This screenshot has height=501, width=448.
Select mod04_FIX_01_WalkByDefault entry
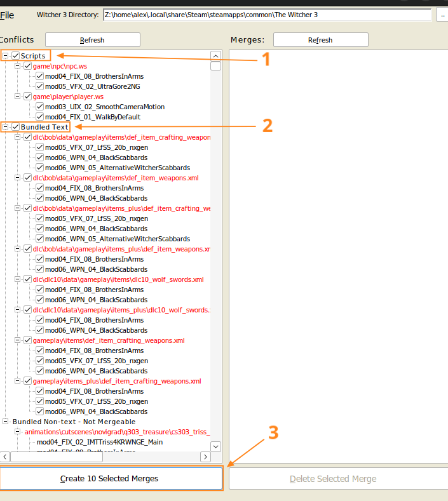(93, 117)
